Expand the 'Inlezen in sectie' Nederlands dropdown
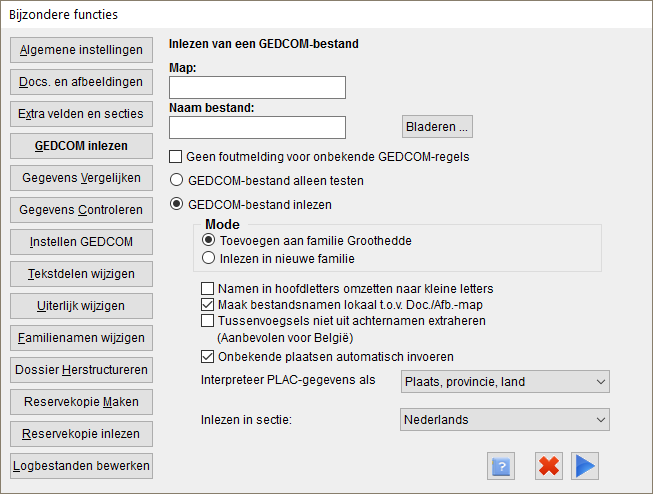 coord(505,419)
